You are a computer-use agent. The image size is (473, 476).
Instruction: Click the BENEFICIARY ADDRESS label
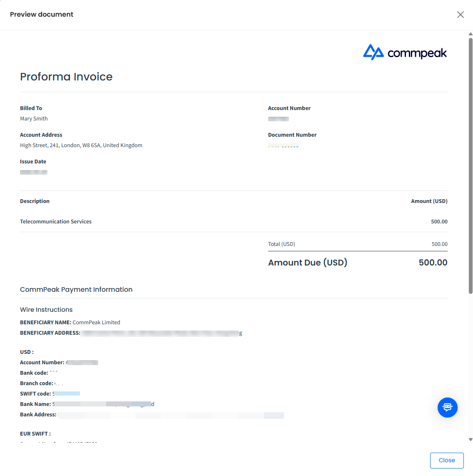50,333
